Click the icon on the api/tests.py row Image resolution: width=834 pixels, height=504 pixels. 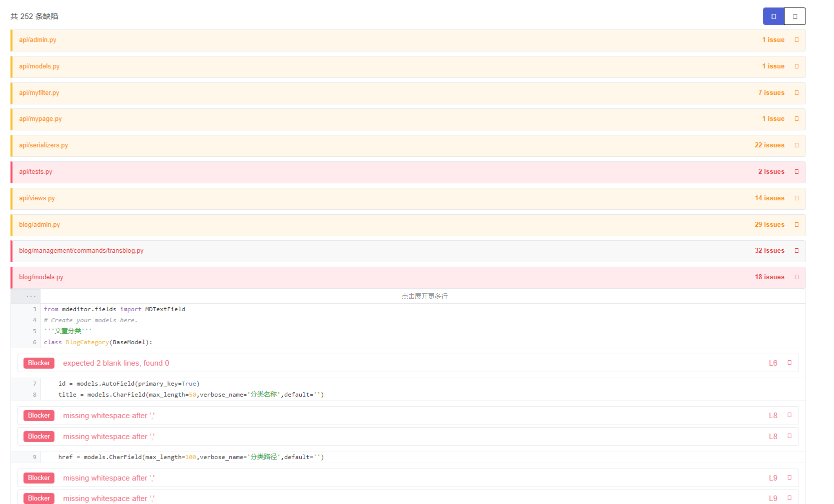point(797,172)
